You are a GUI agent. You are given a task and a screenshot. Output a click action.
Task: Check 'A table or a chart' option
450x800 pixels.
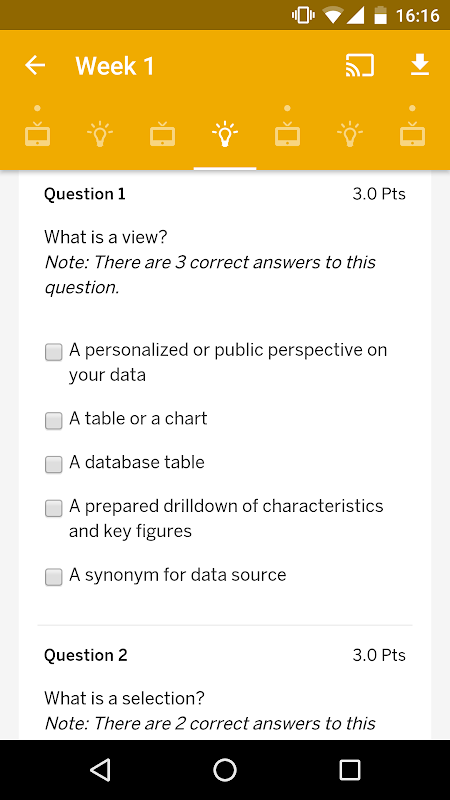coord(54,421)
